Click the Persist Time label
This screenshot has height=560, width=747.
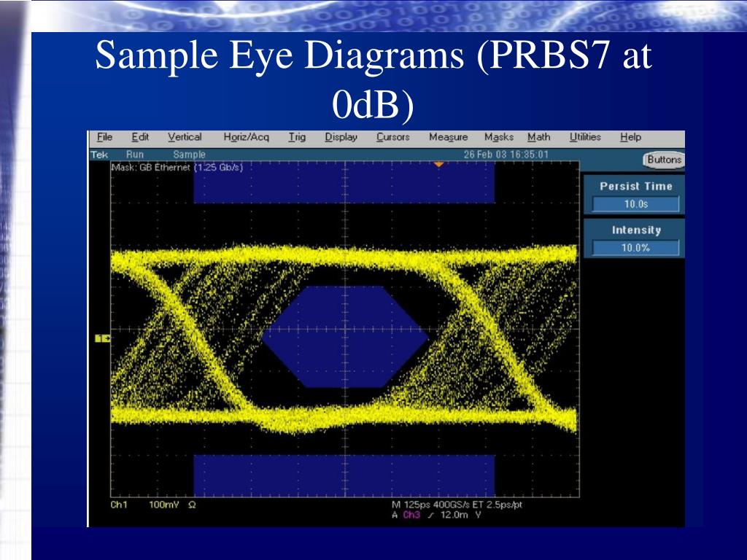[635, 186]
